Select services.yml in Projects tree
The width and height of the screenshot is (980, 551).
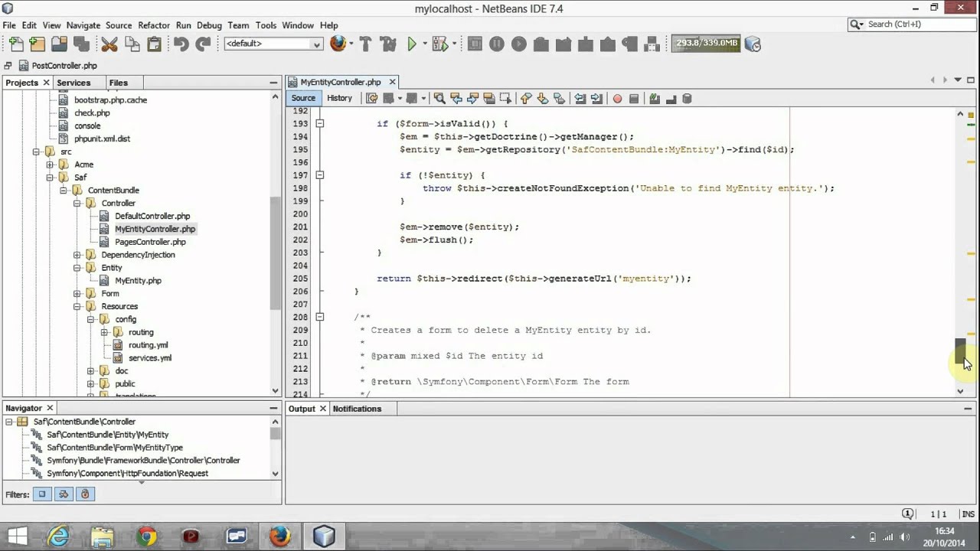(149, 358)
